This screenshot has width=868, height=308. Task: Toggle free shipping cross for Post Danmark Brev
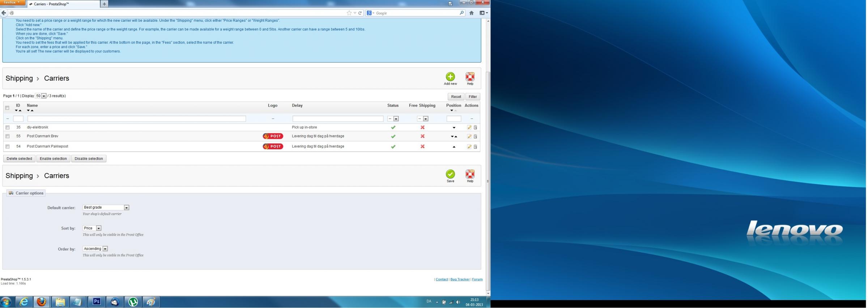click(422, 136)
